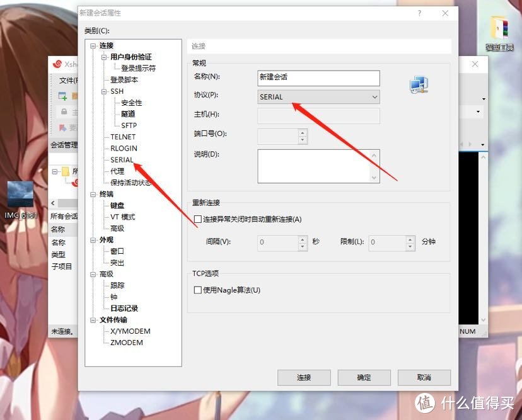Collapse the 连接 tree node
522x420 pixels.
[93, 46]
